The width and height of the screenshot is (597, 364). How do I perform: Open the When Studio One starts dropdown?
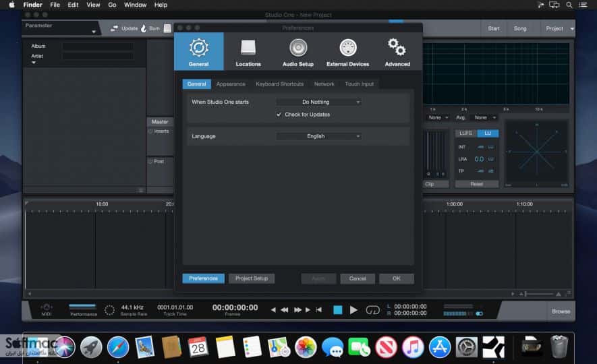(318, 102)
